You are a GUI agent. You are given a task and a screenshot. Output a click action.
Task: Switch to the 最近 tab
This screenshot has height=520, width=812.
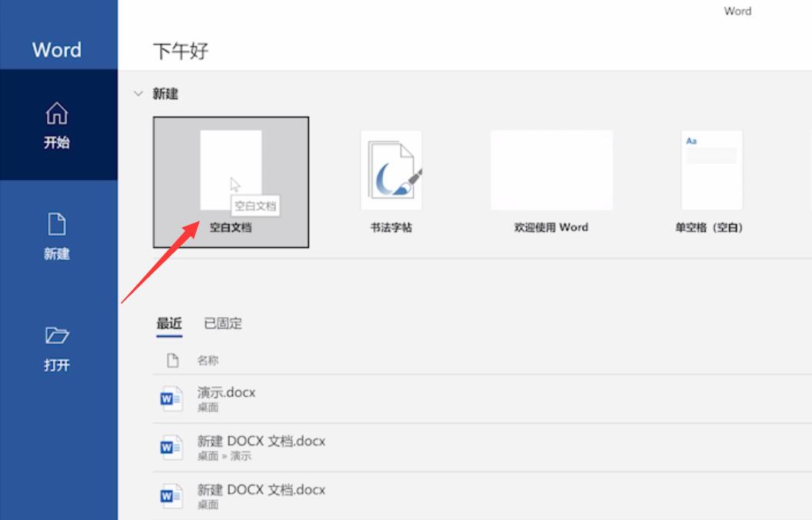coord(169,323)
